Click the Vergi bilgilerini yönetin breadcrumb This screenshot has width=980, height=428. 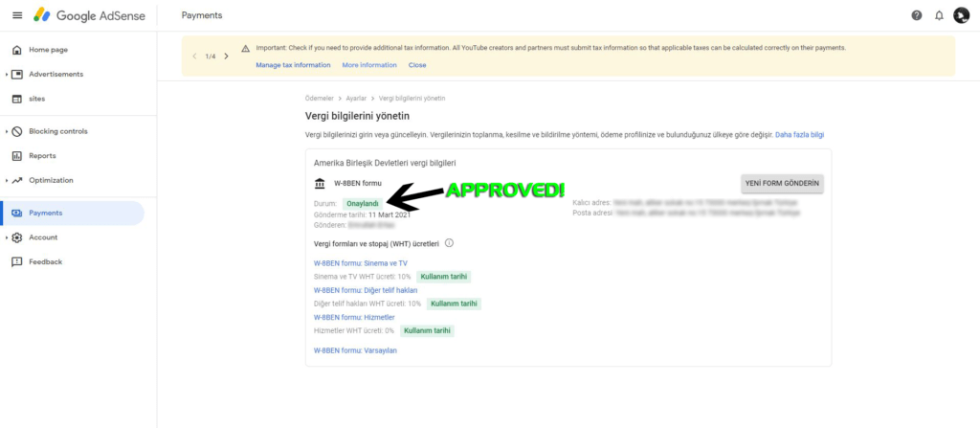coord(412,99)
